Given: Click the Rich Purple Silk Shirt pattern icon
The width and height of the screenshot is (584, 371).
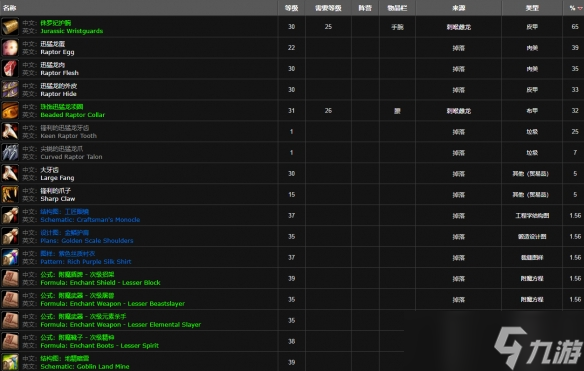Looking at the screenshot, I should (10, 257).
